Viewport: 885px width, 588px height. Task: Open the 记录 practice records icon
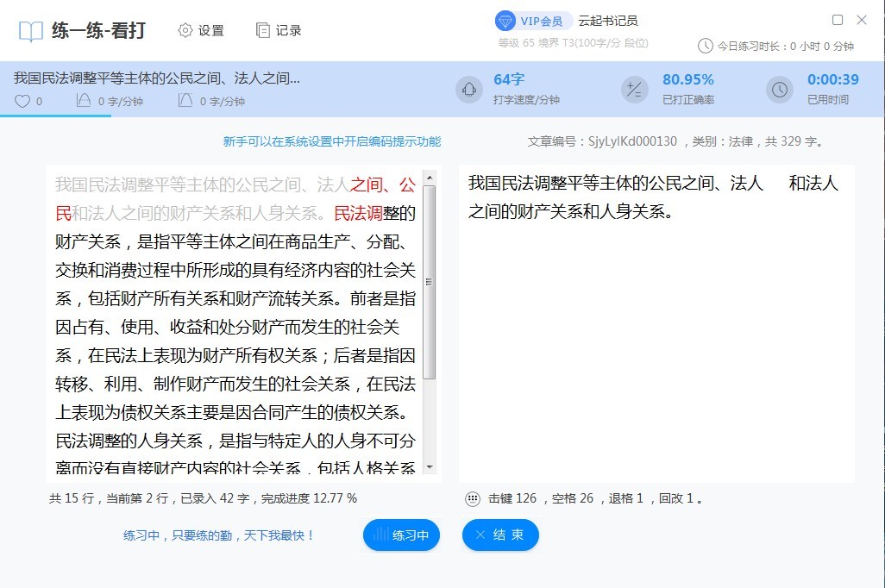point(262,28)
